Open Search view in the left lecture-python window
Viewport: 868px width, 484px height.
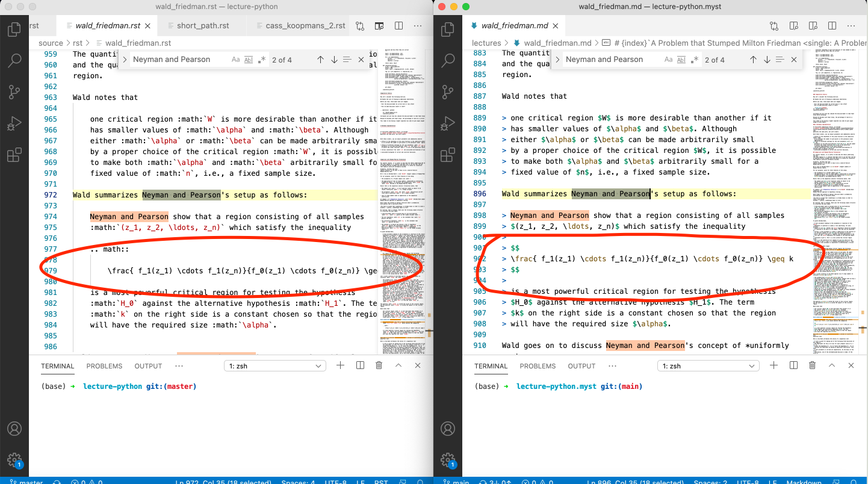click(x=14, y=61)
